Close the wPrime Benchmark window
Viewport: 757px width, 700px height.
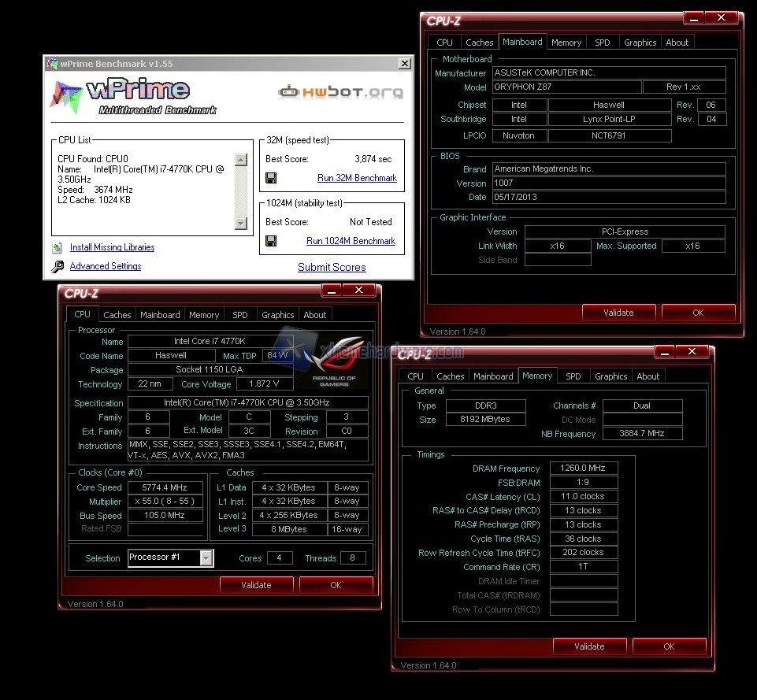point(404,64)
